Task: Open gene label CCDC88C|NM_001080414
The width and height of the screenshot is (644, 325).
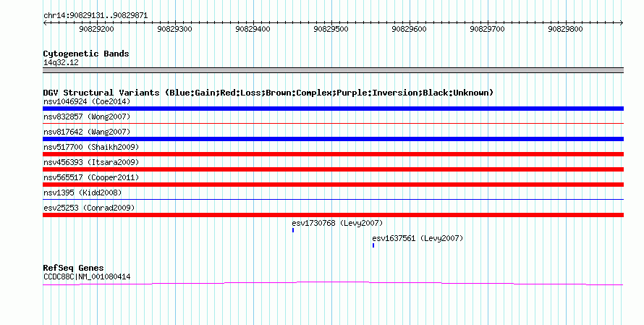Action: pos(87,277)
